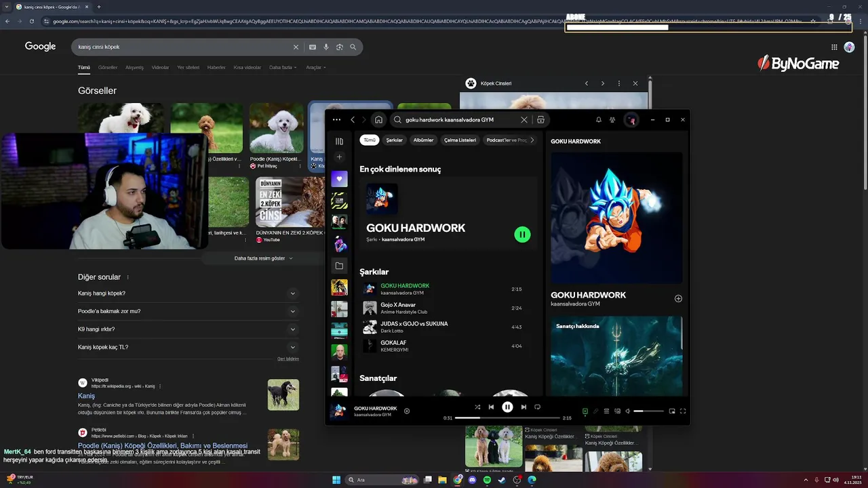Switch to Google Görseller tab
868x488 pixels.
click(x=108, y=67)
